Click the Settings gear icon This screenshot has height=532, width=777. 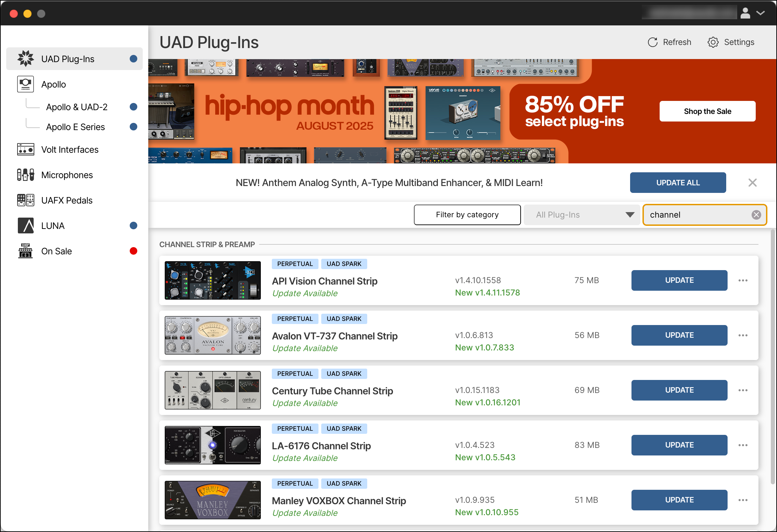[713, 42]
